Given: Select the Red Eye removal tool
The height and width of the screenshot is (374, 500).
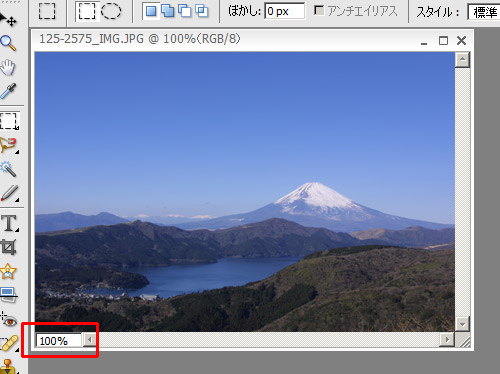Looking at the screenshot, I should [x=9, y=320].
